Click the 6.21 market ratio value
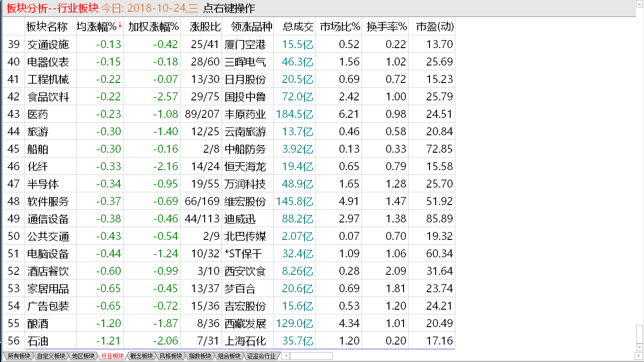 click(x=349, y=114)
